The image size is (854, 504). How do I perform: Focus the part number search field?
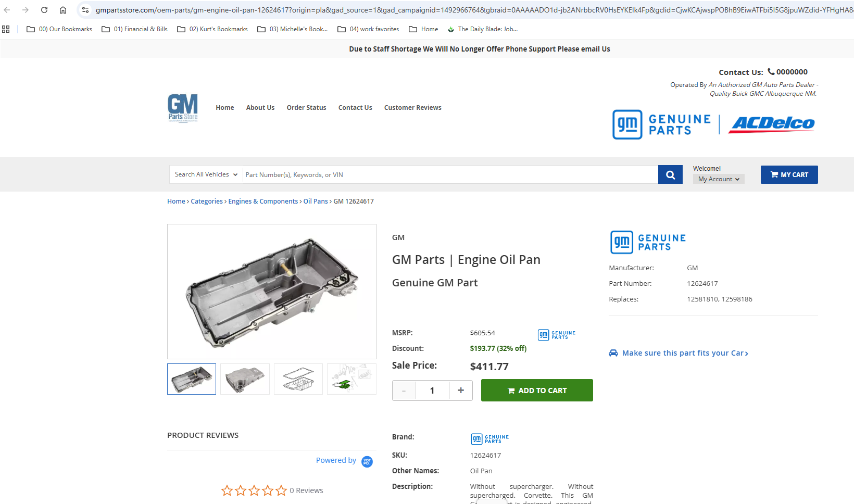pos(450,175)
